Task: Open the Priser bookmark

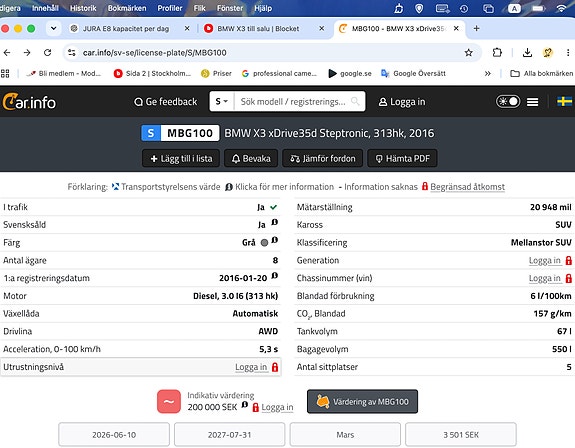Action: click(216, 74)
